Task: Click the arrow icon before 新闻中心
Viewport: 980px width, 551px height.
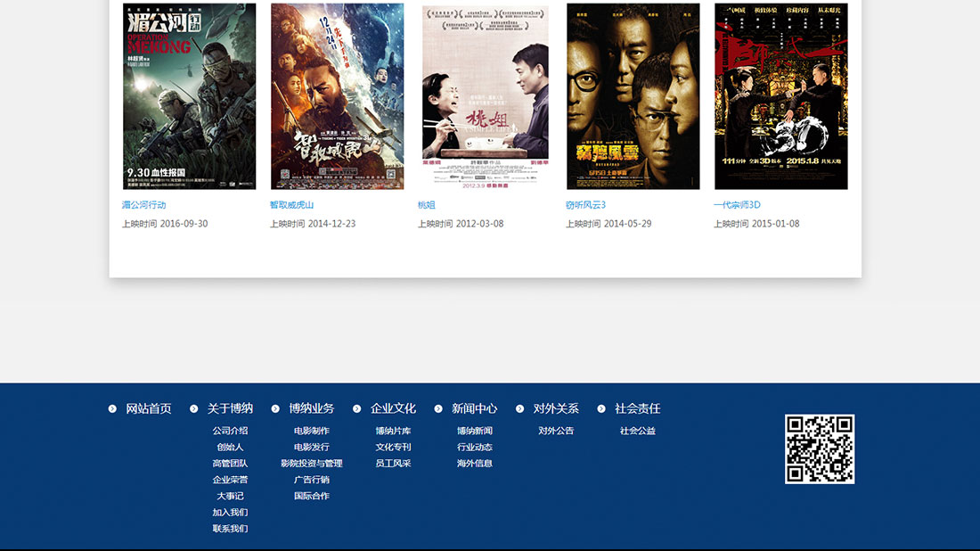Action: (438, 409)
